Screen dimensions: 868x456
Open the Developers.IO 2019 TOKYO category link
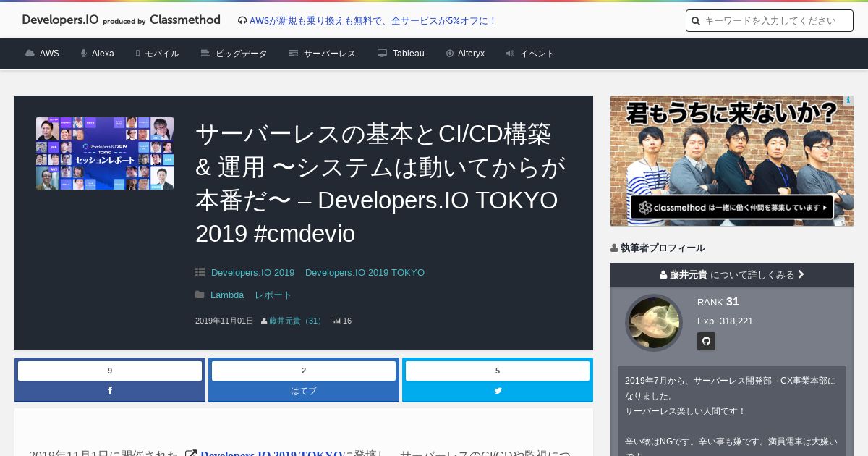point(365,273)
